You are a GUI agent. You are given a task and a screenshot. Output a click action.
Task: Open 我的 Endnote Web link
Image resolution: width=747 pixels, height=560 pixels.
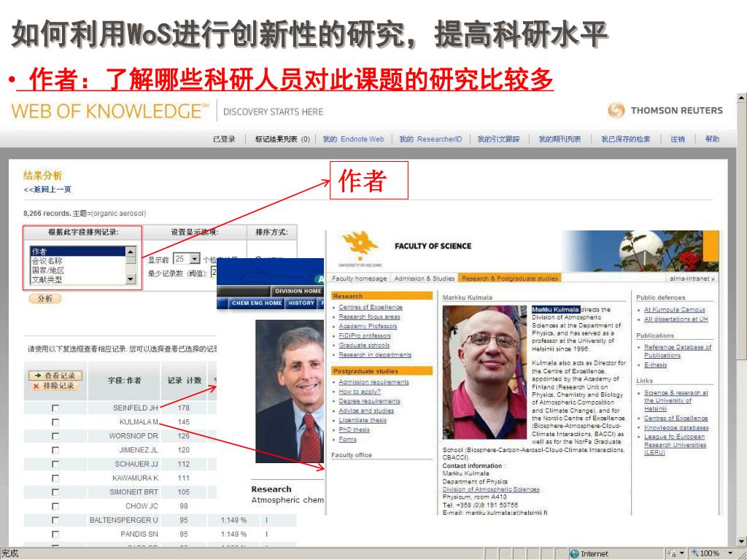click(x=353, y=139)
